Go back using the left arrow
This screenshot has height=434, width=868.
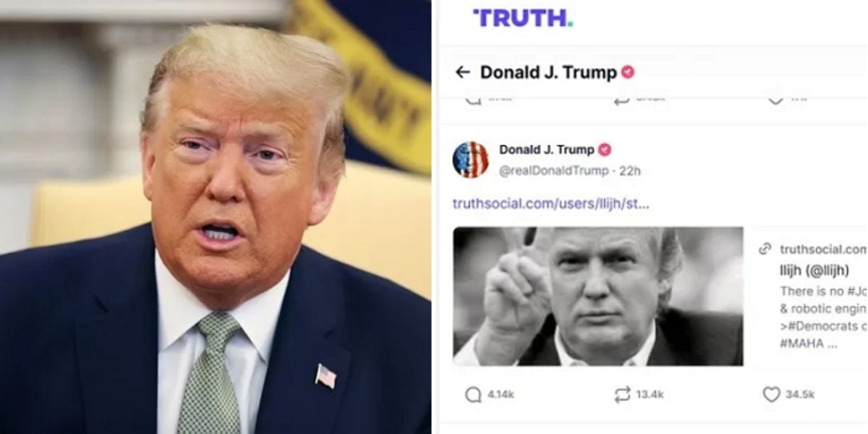coord(462,72)
